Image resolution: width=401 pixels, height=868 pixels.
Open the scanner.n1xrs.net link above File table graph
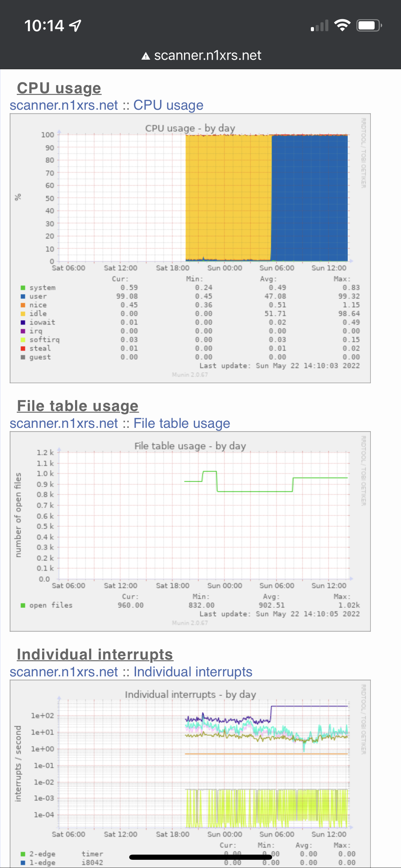point(64,423)
